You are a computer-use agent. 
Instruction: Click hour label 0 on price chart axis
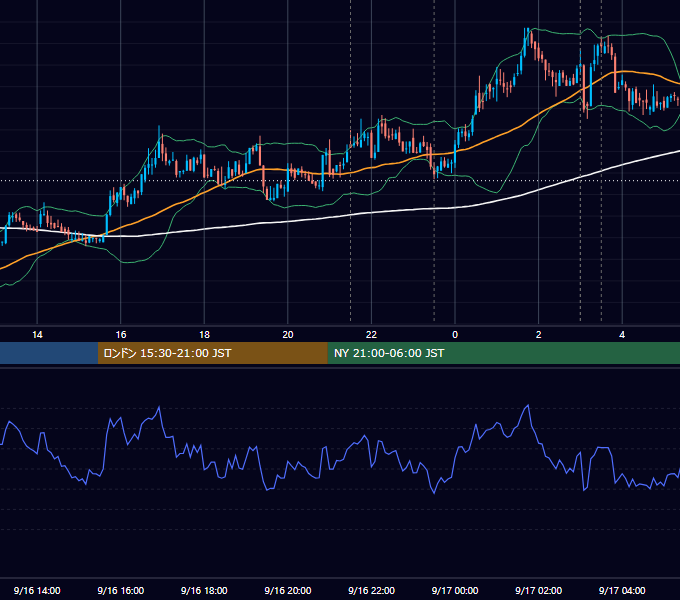click(x=455, y=335)
